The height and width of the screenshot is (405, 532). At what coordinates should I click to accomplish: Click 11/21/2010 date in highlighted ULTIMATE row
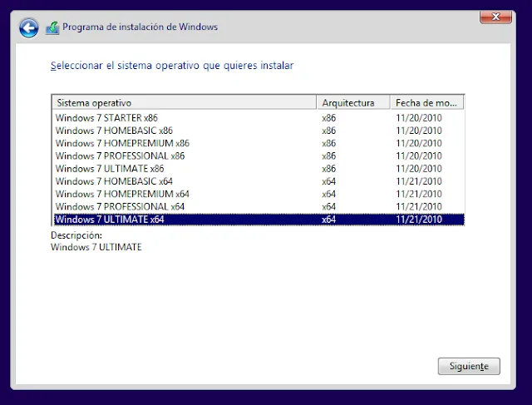[x=419, y=220]
